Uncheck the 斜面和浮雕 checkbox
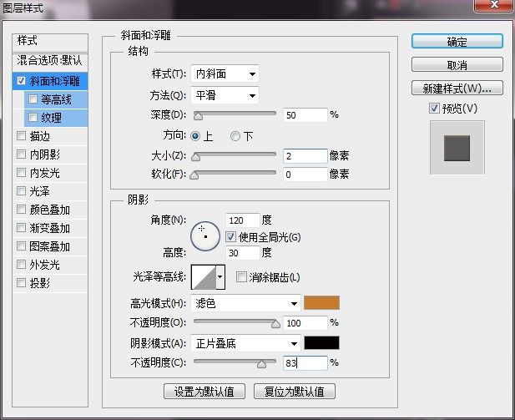 pos(22,81)
